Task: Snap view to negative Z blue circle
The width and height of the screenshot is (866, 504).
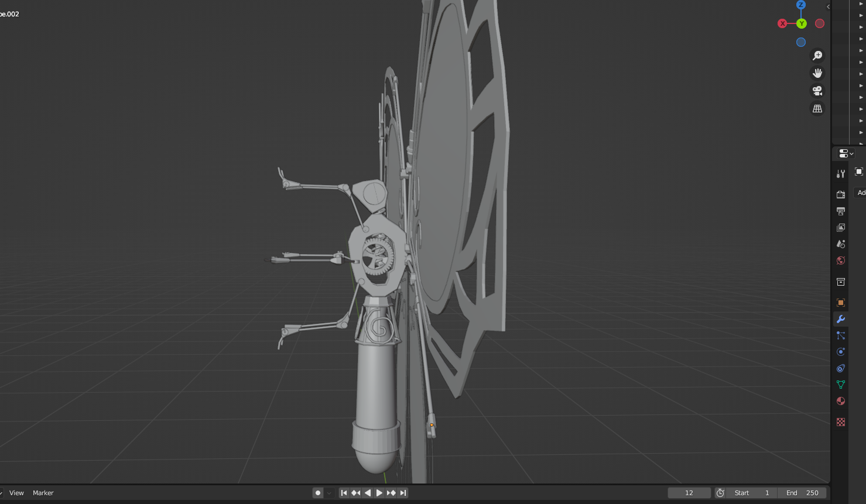Action: 801,42
